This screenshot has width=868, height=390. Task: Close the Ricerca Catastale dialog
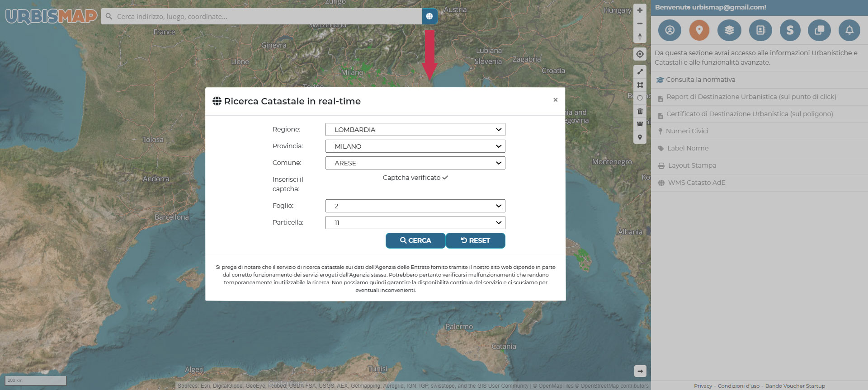[555, 100]
